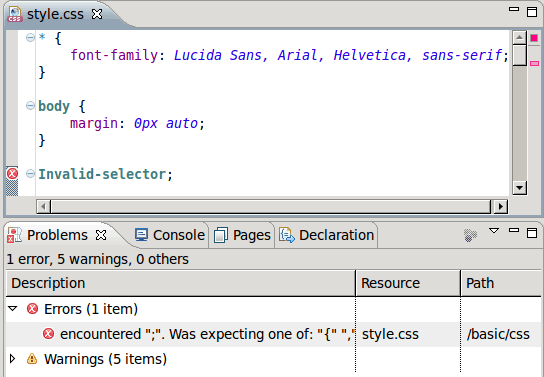Sort by the Path column header

click(501, 283)
